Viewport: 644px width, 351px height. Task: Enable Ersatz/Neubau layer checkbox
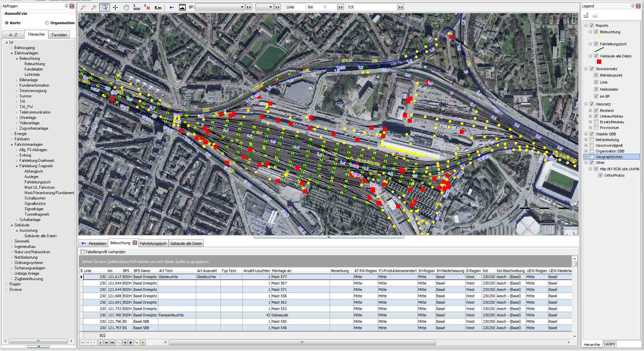(x=596, y=122)
